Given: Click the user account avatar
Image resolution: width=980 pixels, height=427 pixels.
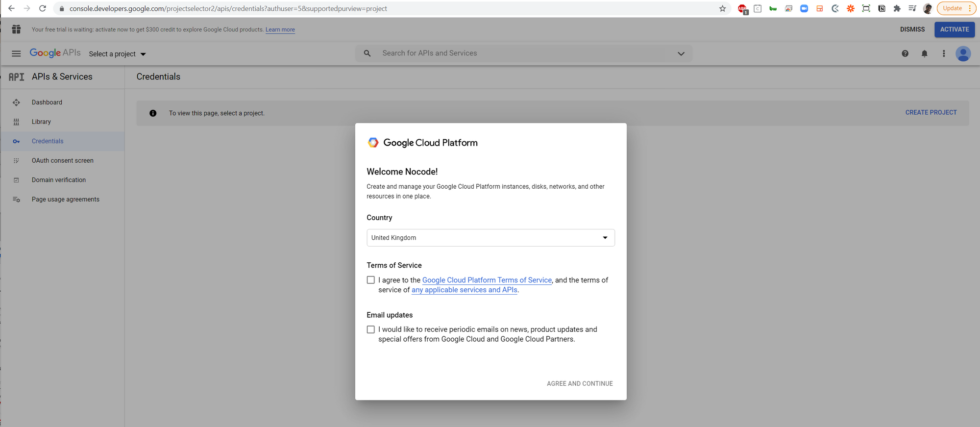Looking at the screenshot, I should (963, 53).
